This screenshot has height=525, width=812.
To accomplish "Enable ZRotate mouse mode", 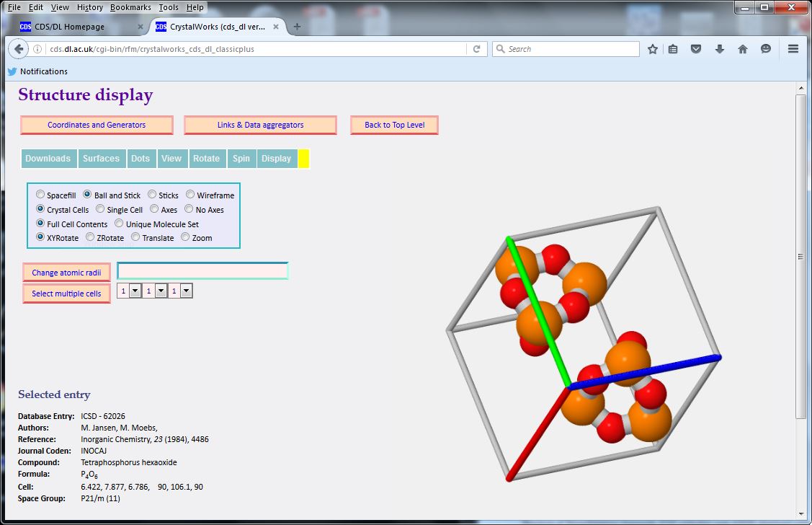I will point(90,237).
